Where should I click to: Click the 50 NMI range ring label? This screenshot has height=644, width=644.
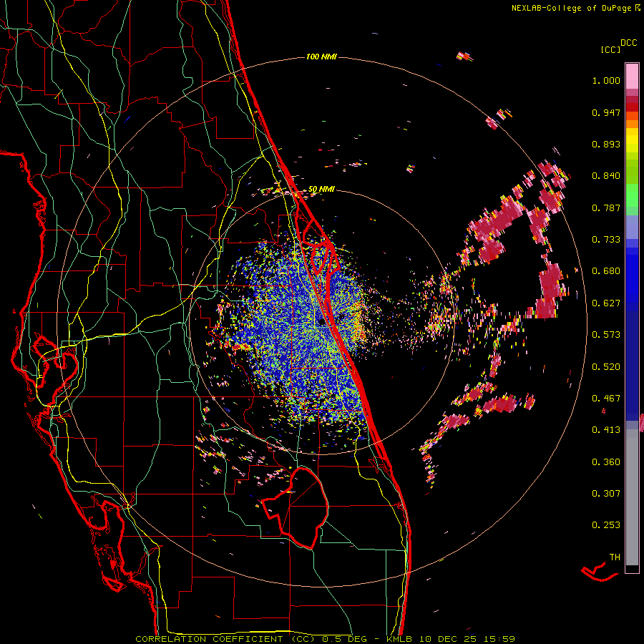[x=321, y=190]
